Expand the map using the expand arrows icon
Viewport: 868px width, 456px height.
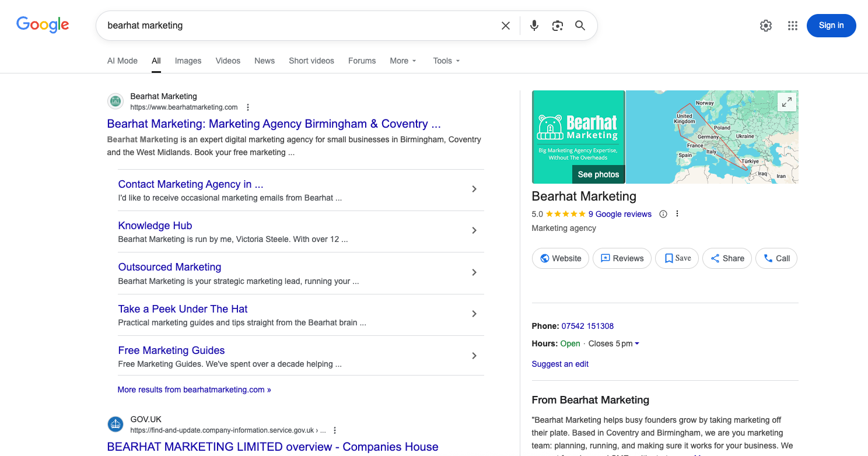(786, 101)
